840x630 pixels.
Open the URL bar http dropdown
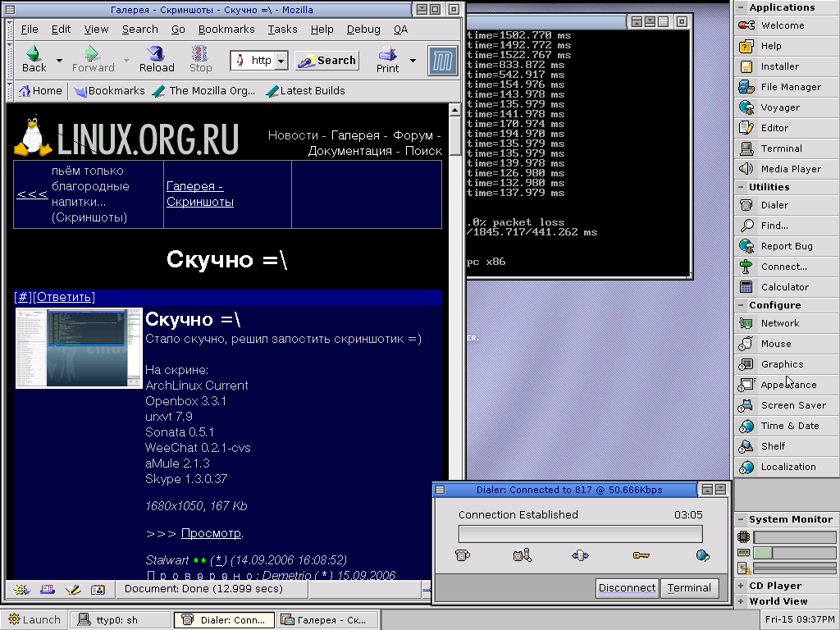pos(281,61)
